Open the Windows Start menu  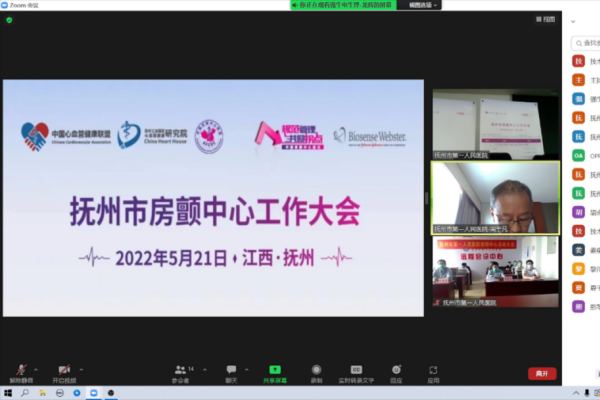coord(8,393)
